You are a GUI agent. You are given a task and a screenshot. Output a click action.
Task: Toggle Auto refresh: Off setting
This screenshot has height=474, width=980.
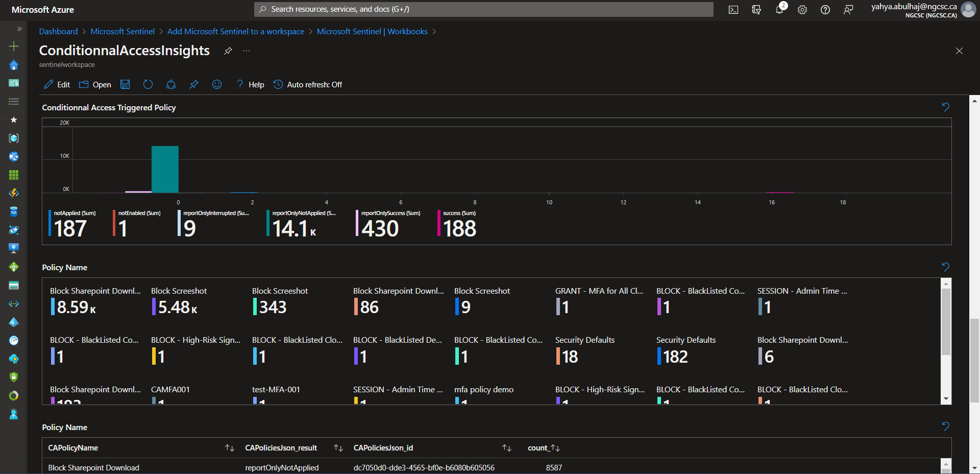[308, 85]
